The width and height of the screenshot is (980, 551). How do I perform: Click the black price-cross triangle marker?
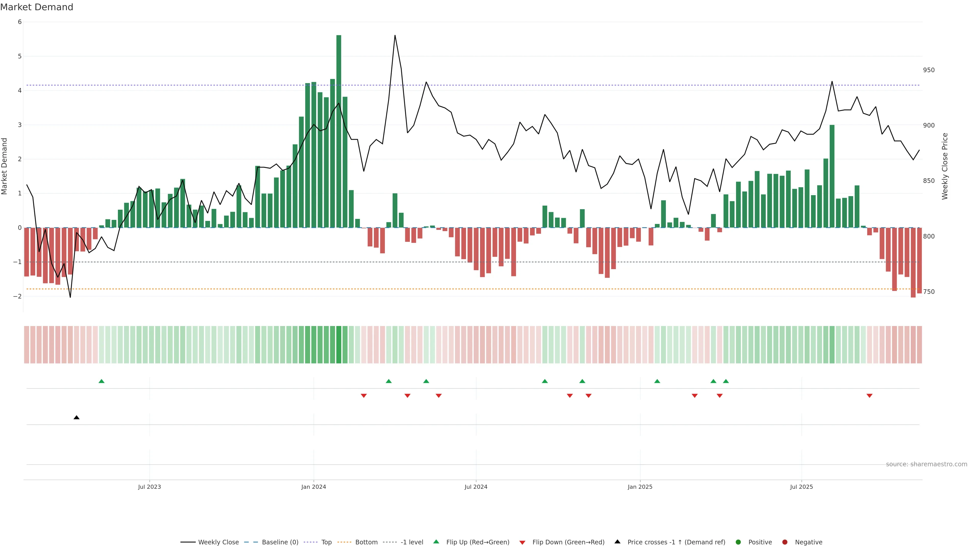(77, 418)
